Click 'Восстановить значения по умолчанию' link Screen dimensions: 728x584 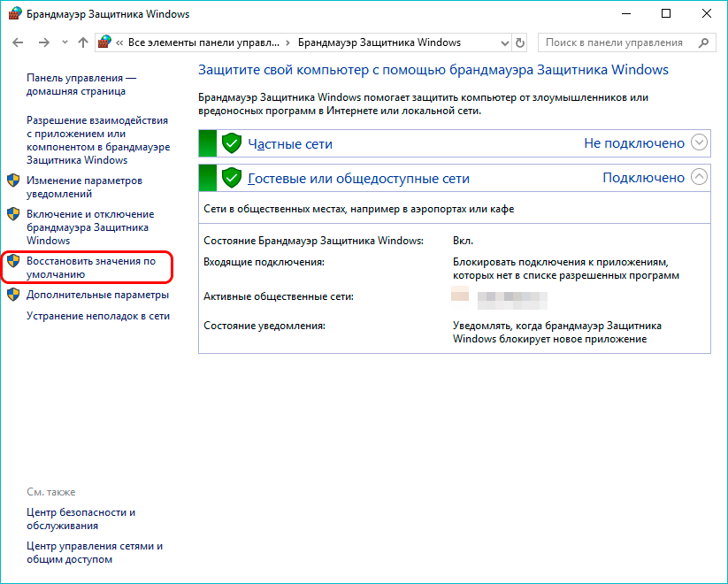pyautogui.click(x=90, y=267)
